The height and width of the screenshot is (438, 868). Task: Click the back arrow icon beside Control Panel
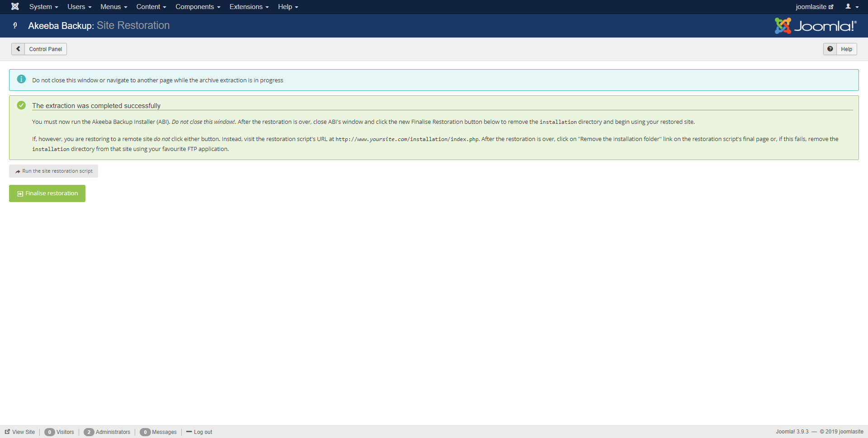(18, 49)
